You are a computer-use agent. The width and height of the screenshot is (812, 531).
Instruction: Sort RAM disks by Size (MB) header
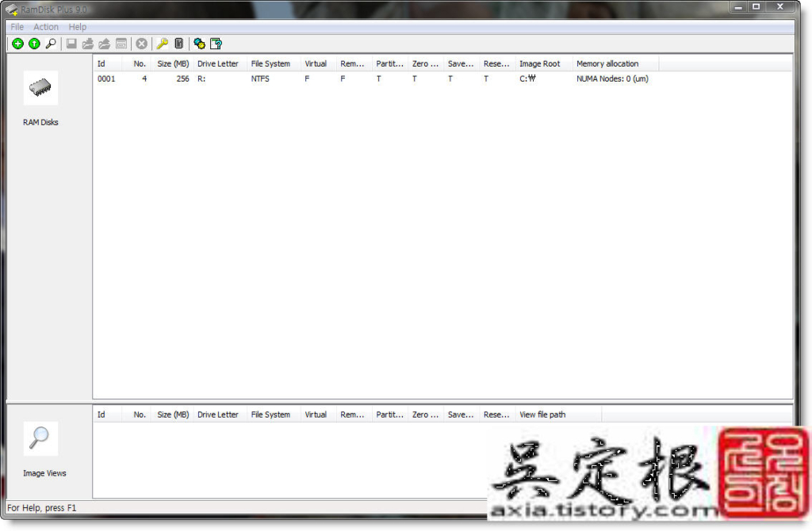pyautogui.click(x=172, y=63)
